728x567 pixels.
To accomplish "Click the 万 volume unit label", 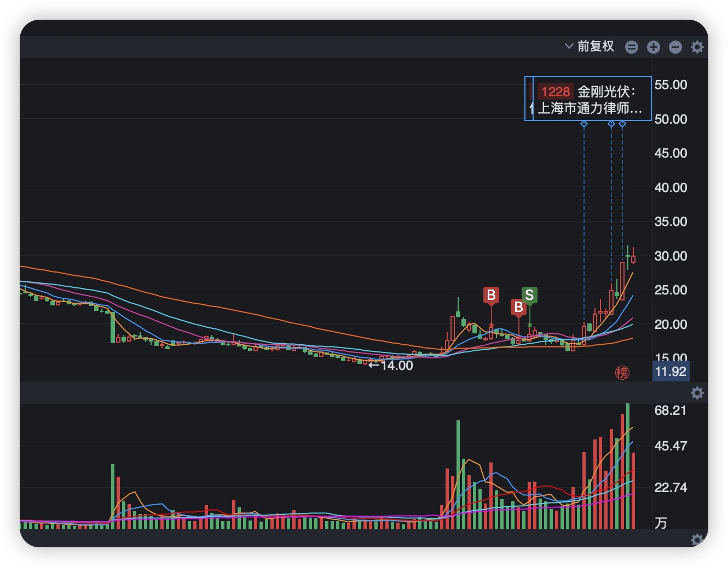I will 661,523.
